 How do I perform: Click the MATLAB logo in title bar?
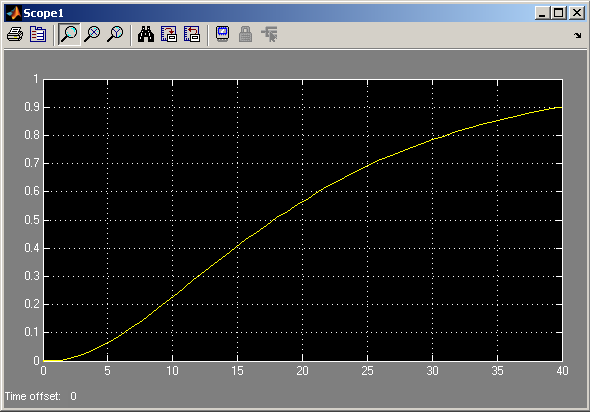13,13
